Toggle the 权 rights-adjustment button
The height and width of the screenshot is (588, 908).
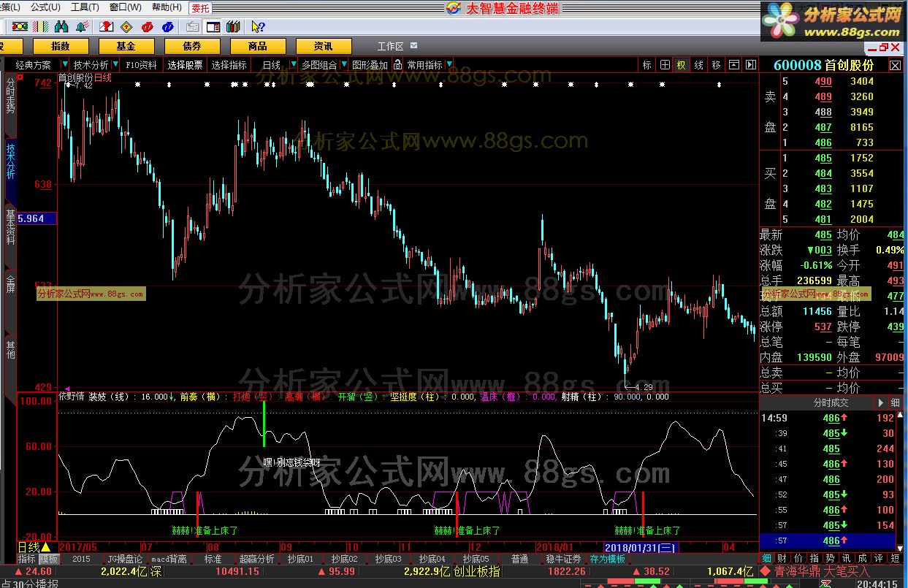click(x=682, y=65)
